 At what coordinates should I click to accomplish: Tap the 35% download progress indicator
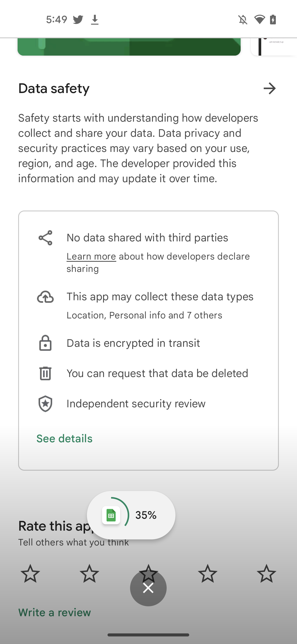[x=146, y=515]
